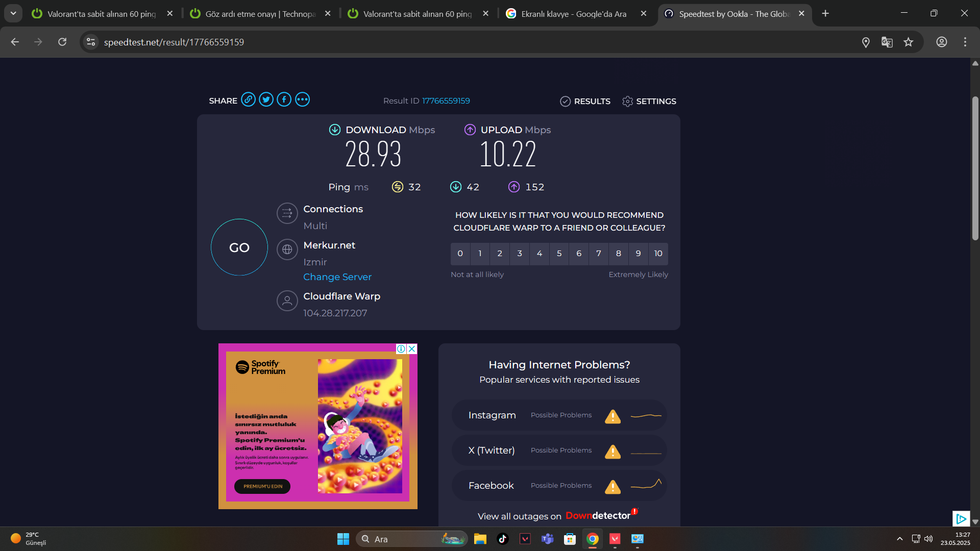The height and width of the screenshot is (551, 980).
Task: Click the Change Server link
Action: tap(337, 277)
